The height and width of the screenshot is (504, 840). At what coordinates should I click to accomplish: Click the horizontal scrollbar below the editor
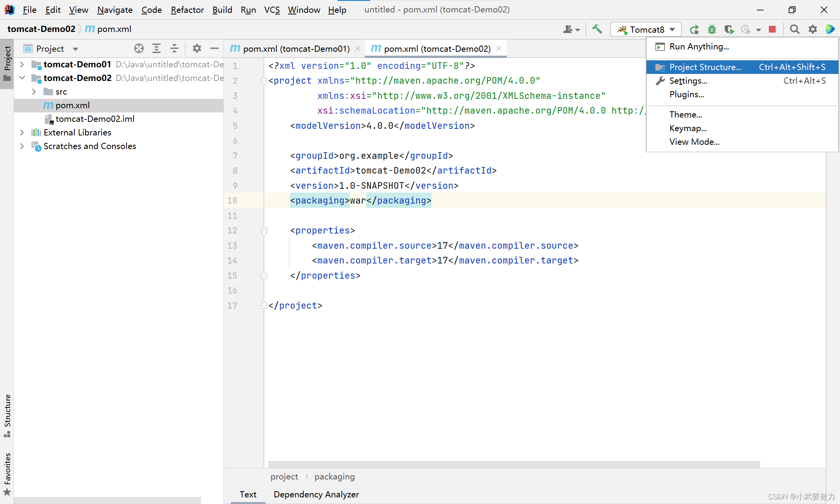click(x=514, y=464)
